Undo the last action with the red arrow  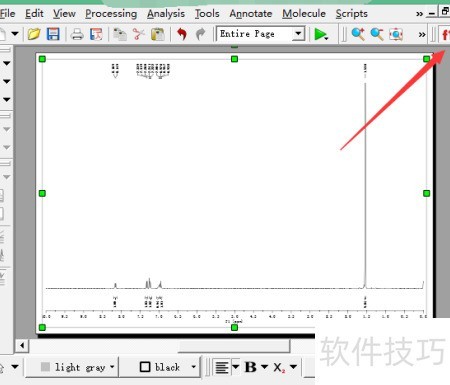coord(182,34)
